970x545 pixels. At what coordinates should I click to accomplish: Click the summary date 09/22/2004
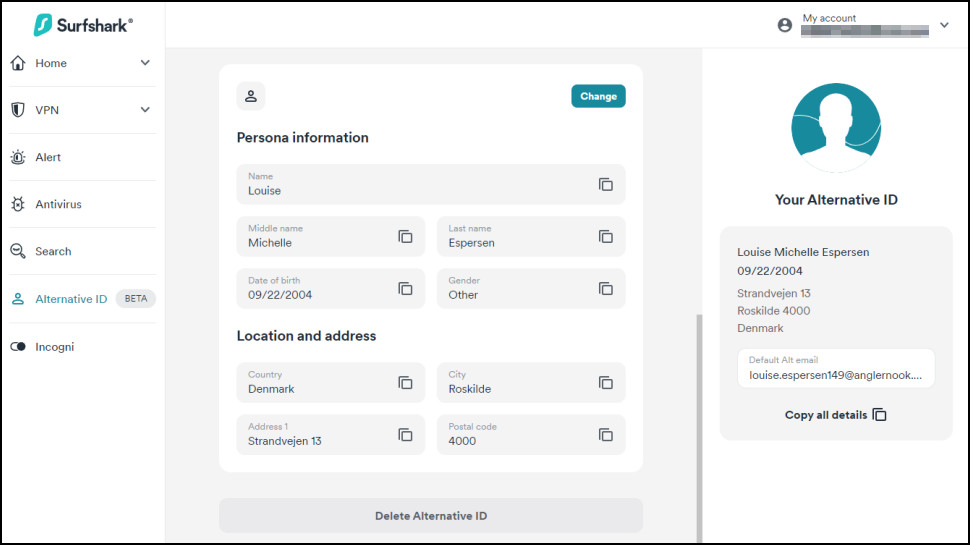(770, 271)
